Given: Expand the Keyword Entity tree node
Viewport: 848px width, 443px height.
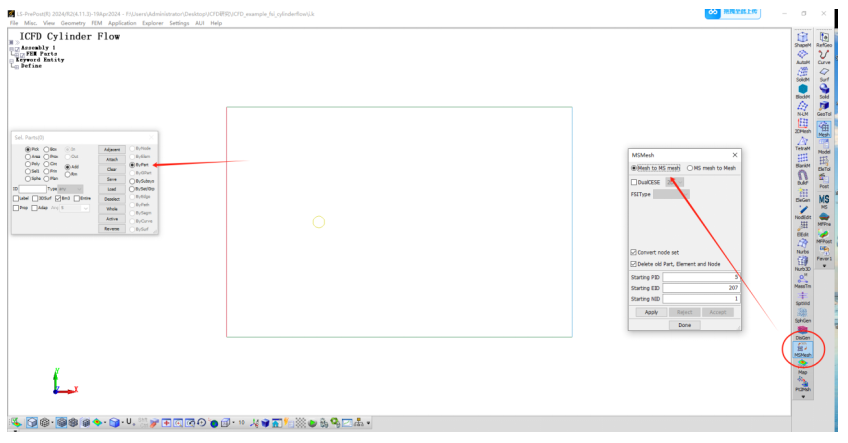Looking at the screenshot, I should [11, 60].
